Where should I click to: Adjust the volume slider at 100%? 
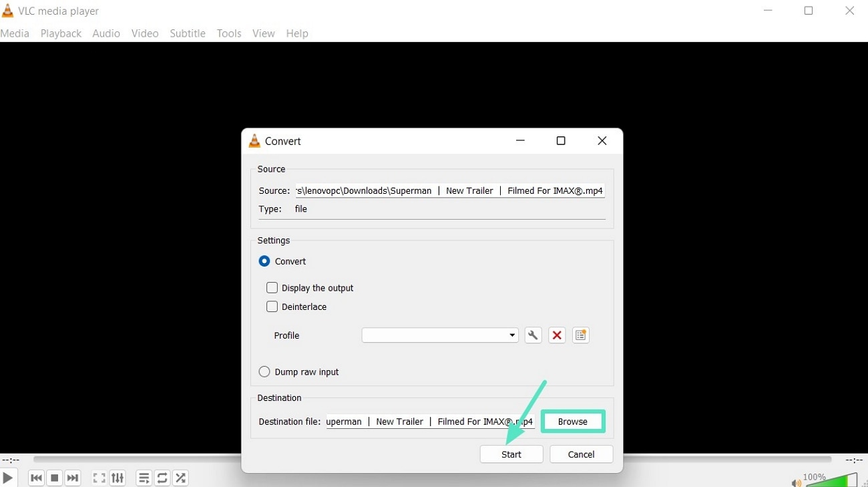click(831, 479)
